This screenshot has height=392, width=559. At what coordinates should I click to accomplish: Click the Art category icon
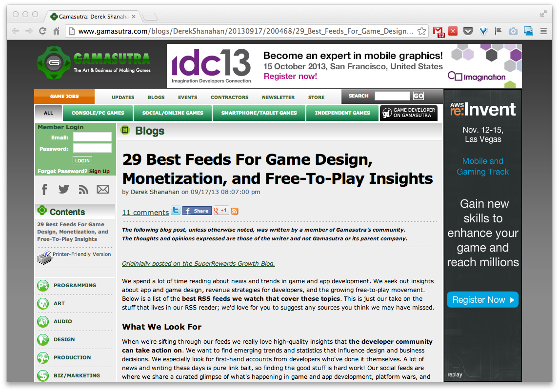tap(43, 304)
